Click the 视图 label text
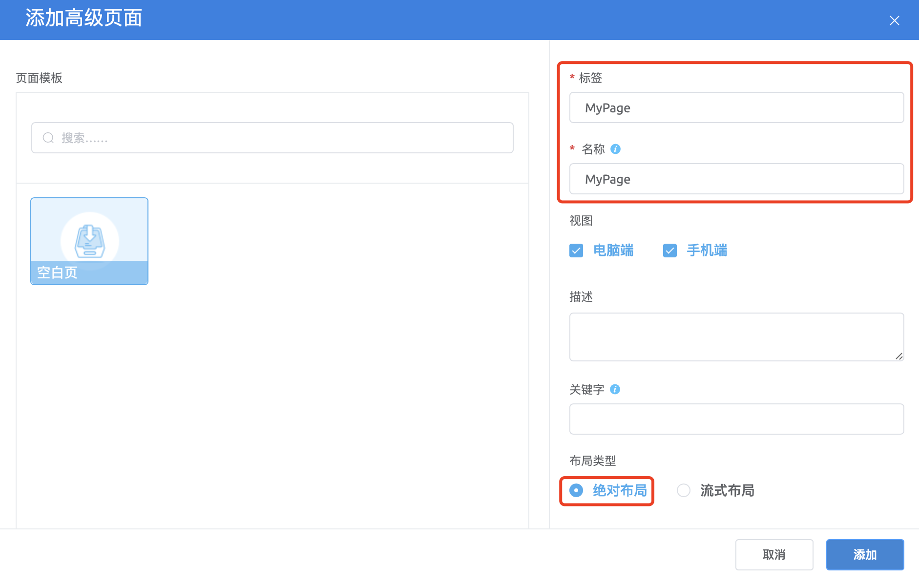This screenshot has width=919, height=588. pyautogui.click(x=581, y=221)
